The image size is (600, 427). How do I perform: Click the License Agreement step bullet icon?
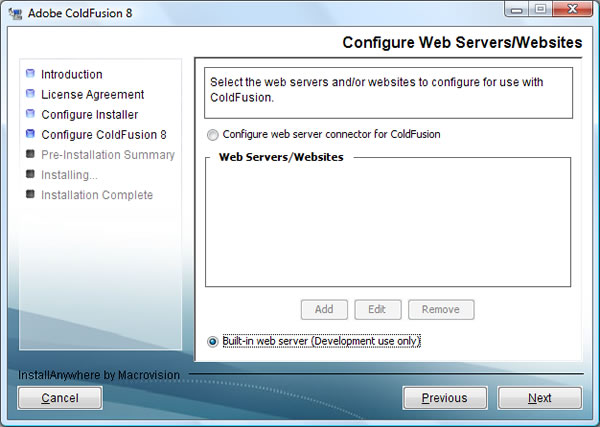coord(30,93)
